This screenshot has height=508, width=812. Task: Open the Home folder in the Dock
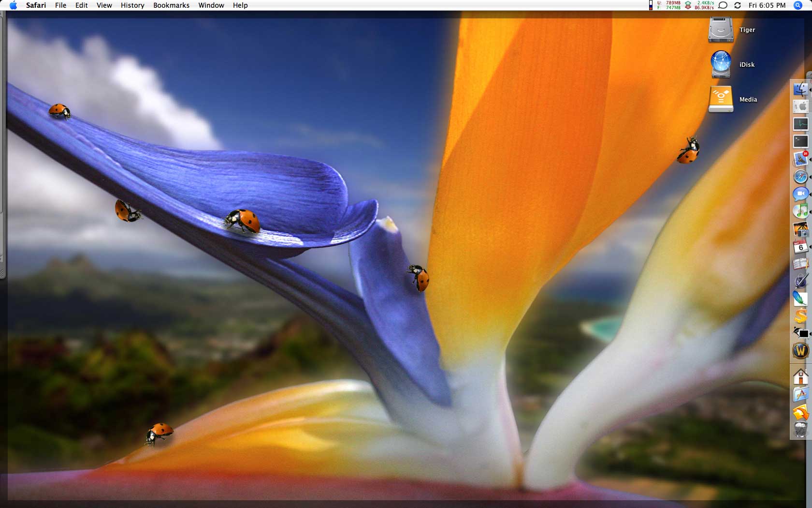pyautogui.click(x=801, y=376)
